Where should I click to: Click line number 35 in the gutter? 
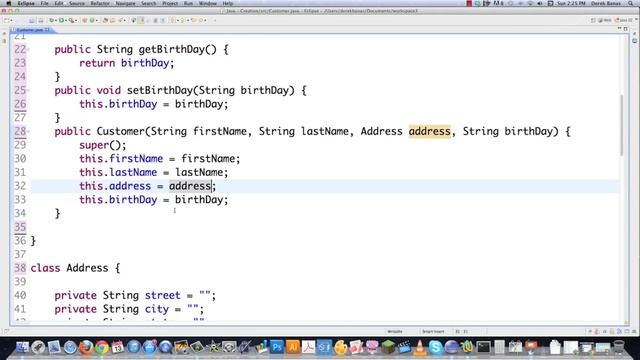coord(20,227)
